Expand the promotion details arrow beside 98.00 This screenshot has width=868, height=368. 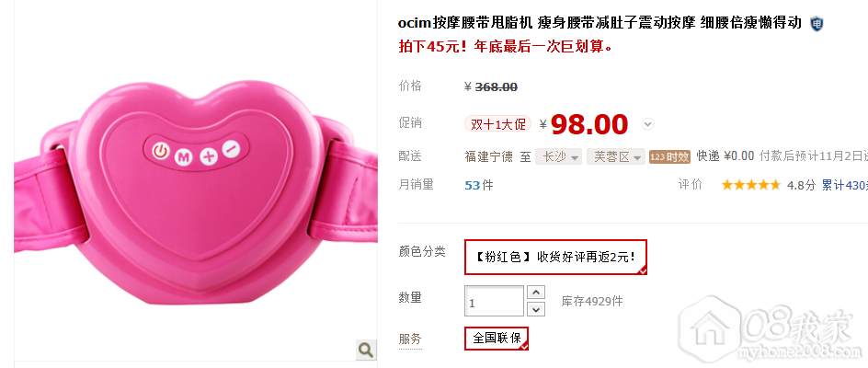(x=648, y=124)
